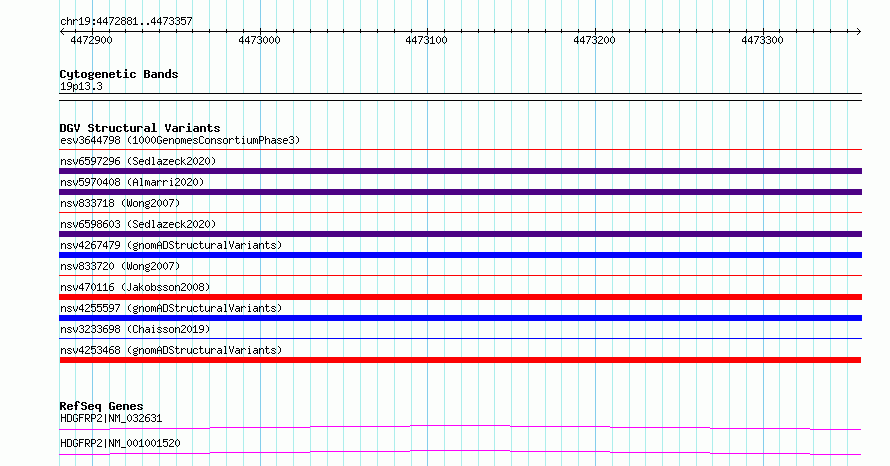The height and width of the screenshot is (466, 890).
Task: Select the thin red line under nsv833718
Action: point(460,213)
